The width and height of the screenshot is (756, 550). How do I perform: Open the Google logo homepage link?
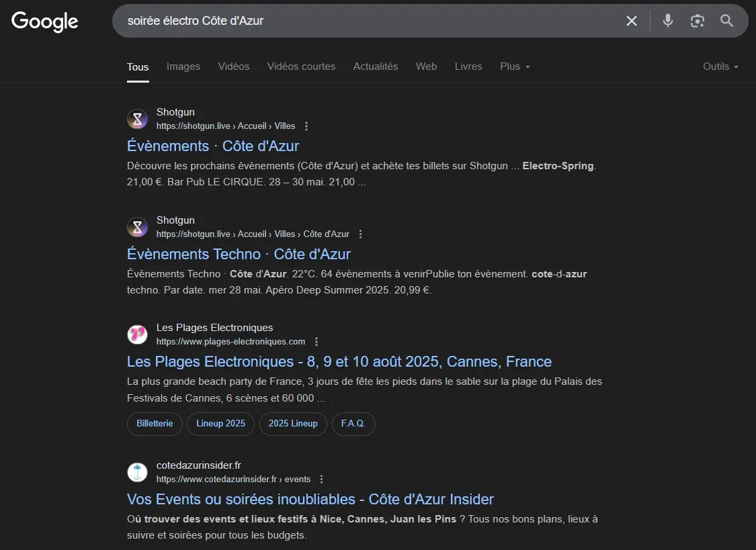[x=45, y=21]
